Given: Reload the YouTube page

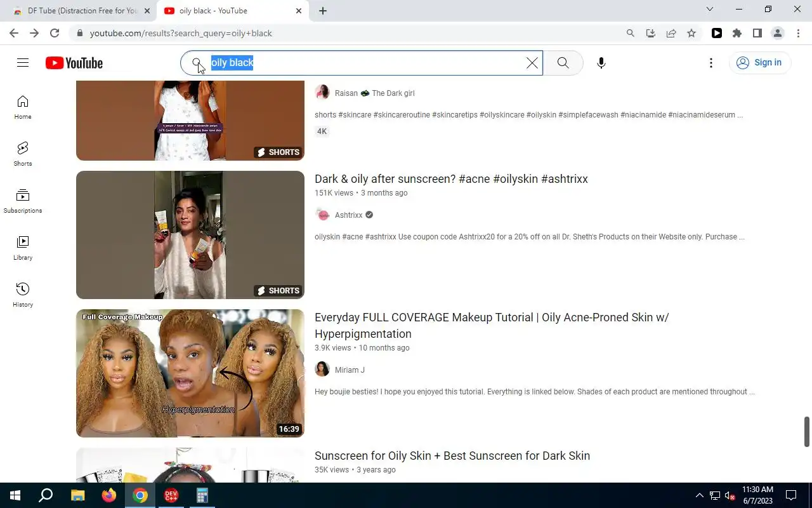Looking at the screenshot, I should [55, 33].
